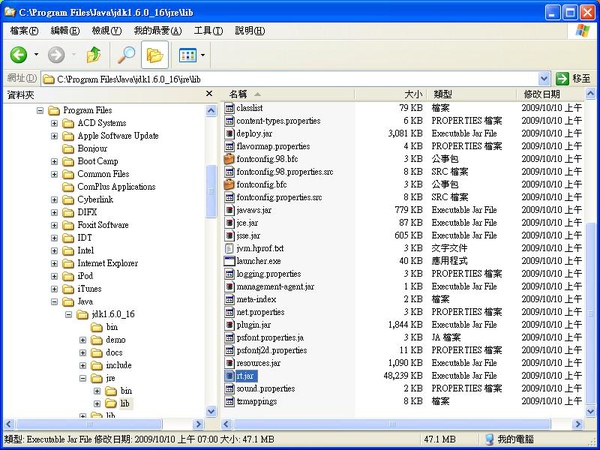Click the green Go arrow button
Screen dimensions: 600x450
pyautogui.click(x=562, y=79)
